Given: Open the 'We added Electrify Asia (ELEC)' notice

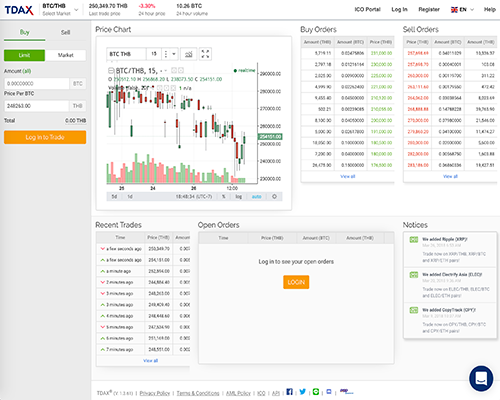Looking at the screenshot, I should 450,285.
